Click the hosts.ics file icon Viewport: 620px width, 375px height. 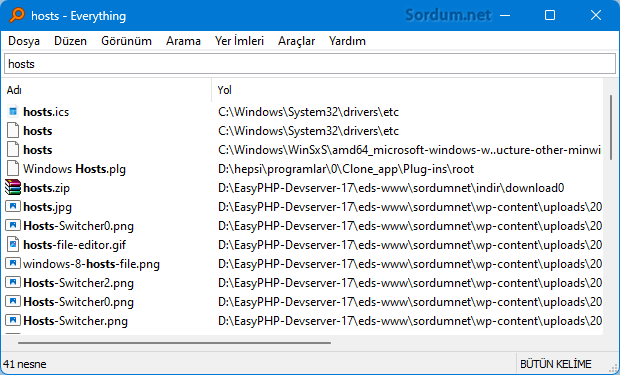tap(13, 112)
